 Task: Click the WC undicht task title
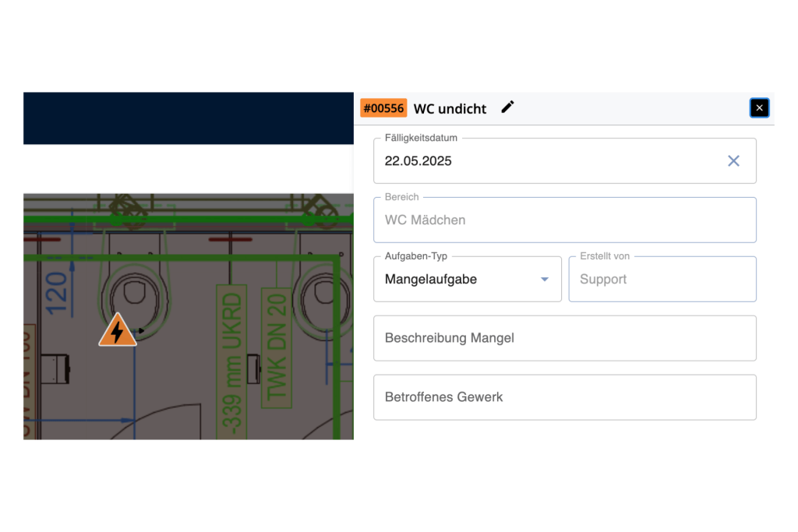click(450, 108)
